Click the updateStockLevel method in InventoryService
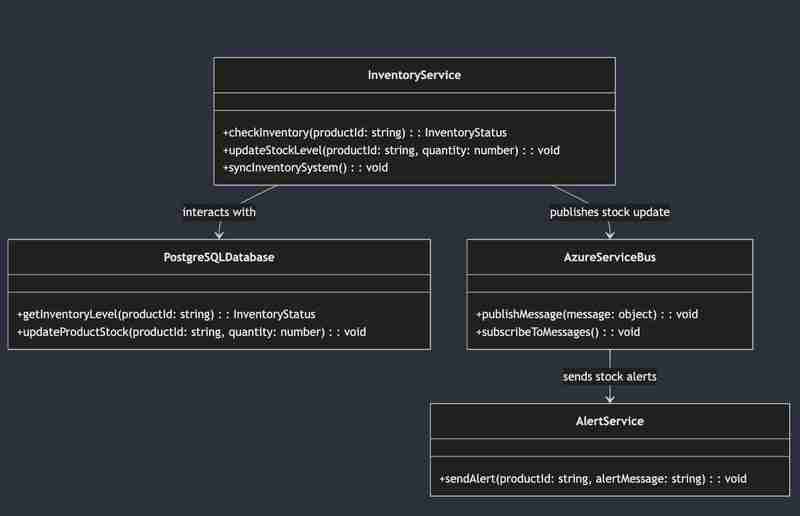Screen dimensions: 800x516 tap(391, 150)
